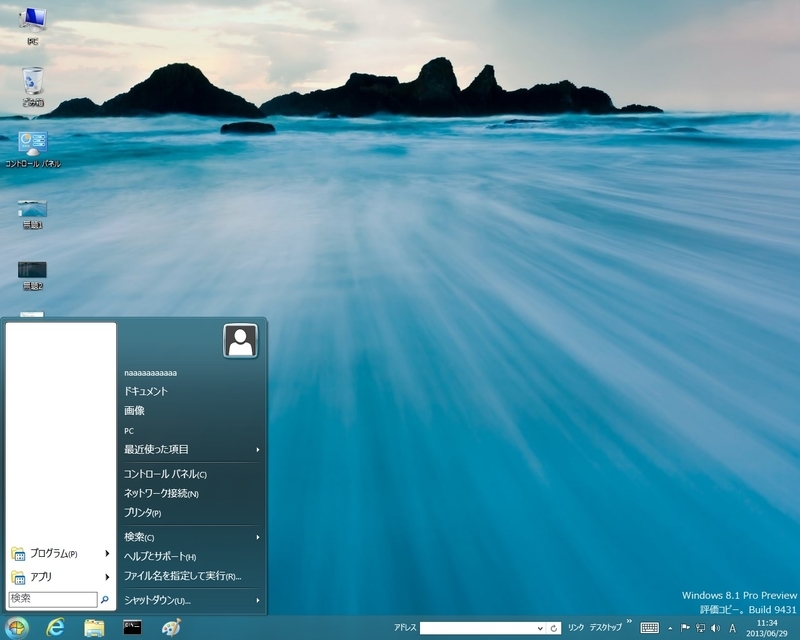Show hidden tray icons arrow
Viewport: 800px width, 640px height.
[x=670, y=628]
